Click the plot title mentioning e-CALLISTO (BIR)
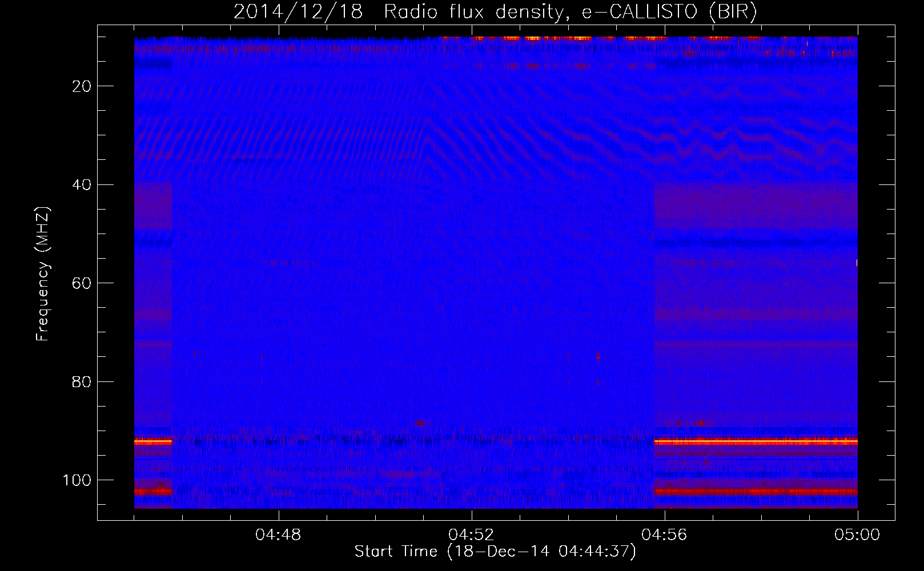This screenshot has height=571, width=924. point(496,11)
